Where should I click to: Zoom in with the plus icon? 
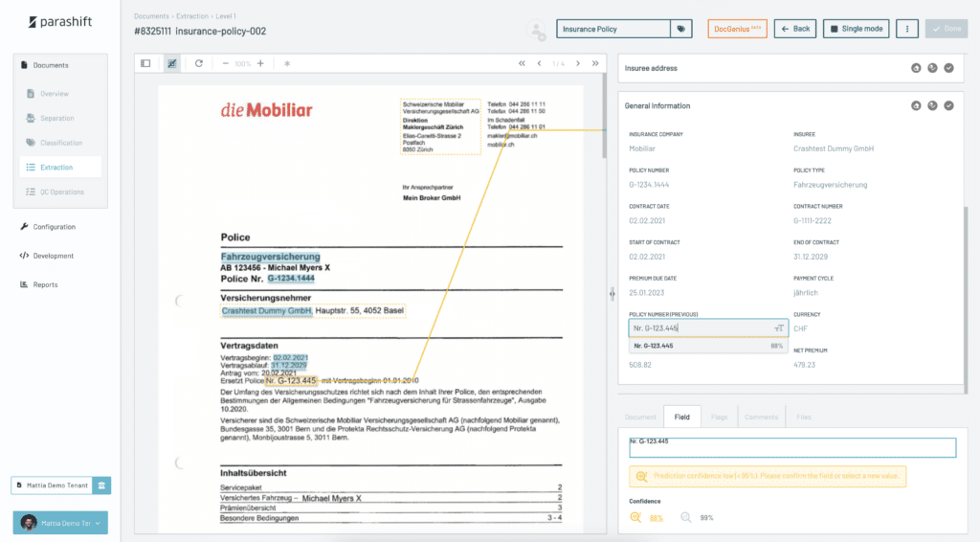pyautogui.click(x=260, y=63)
